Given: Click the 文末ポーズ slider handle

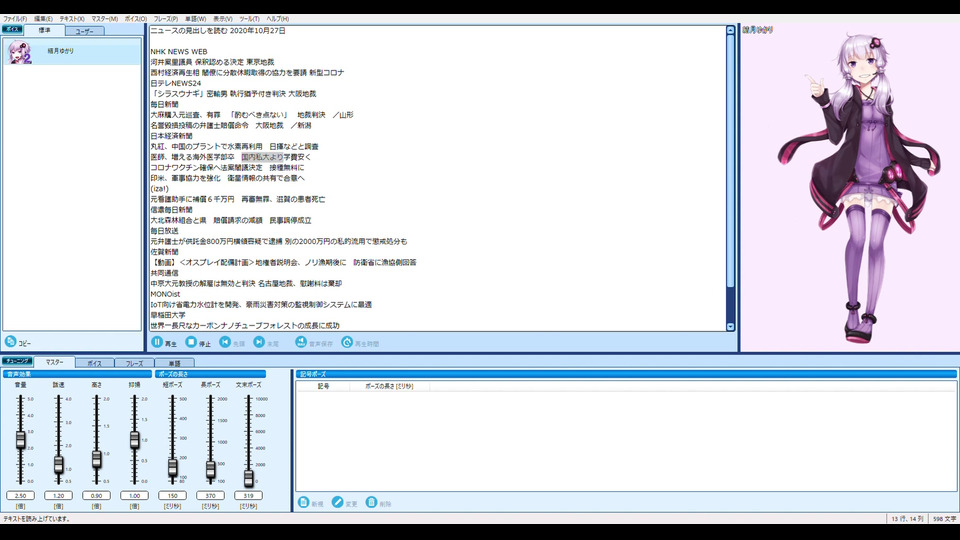Looking at the screenshot, I should click(x=248, y=477).
